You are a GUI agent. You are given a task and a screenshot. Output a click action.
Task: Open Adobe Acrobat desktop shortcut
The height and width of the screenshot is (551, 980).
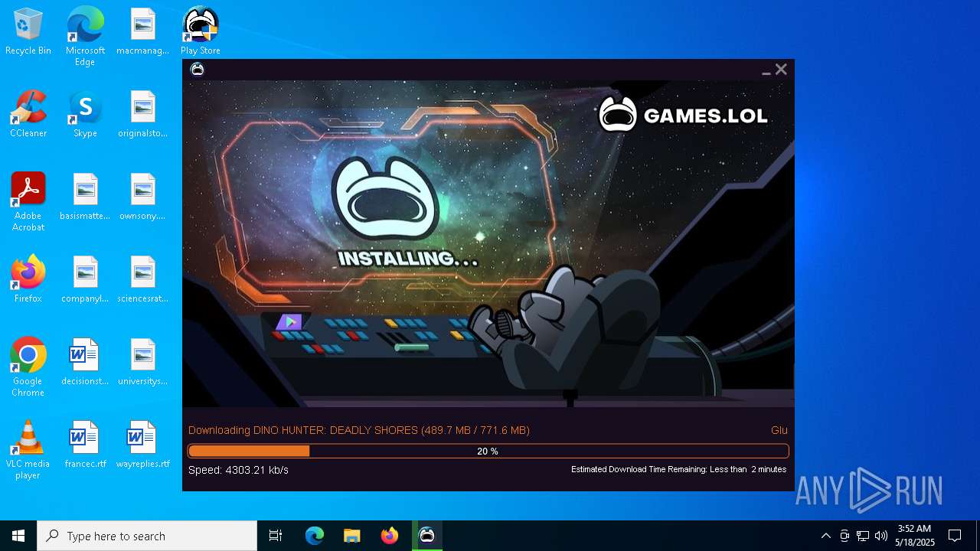pyautogui.click(x=28, y=202)
